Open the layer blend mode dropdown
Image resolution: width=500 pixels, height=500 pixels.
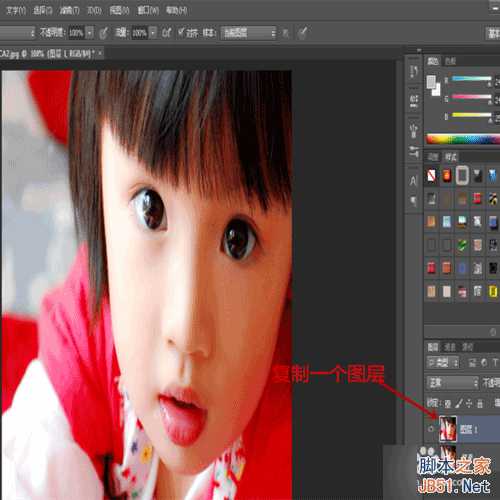point(453,383)
